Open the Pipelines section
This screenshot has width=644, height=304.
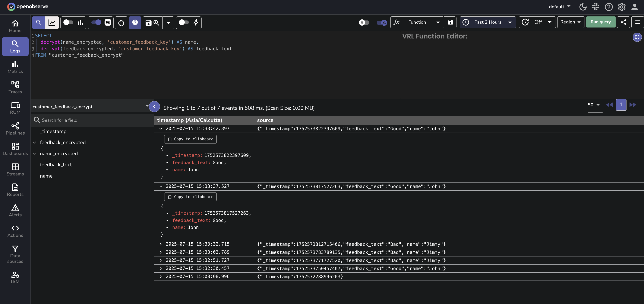click(x=15, y=128)
